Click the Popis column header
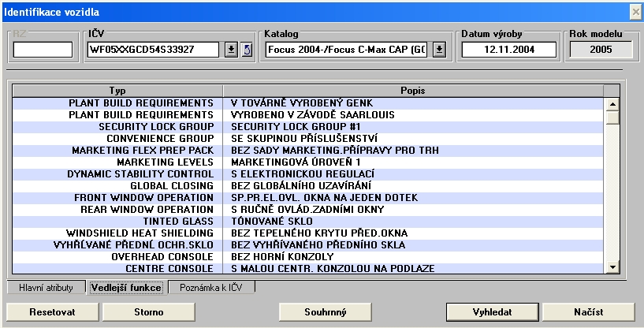 413,91
